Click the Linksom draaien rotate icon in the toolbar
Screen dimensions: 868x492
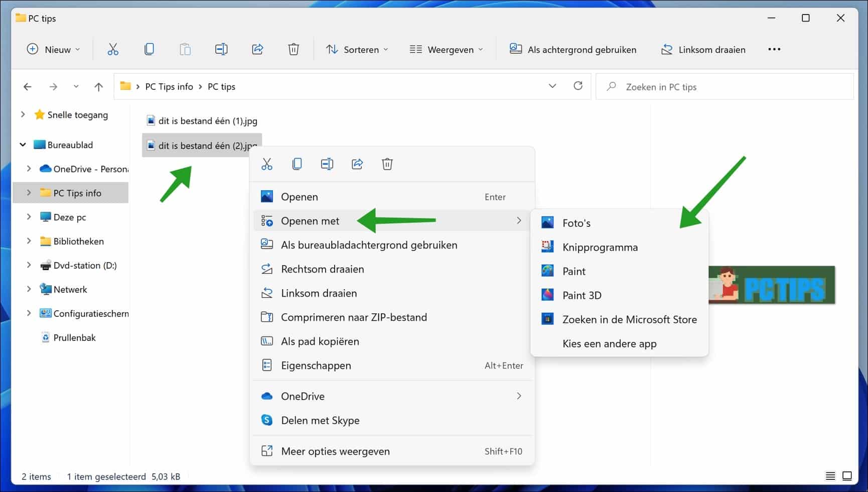[x=667, y=49]
